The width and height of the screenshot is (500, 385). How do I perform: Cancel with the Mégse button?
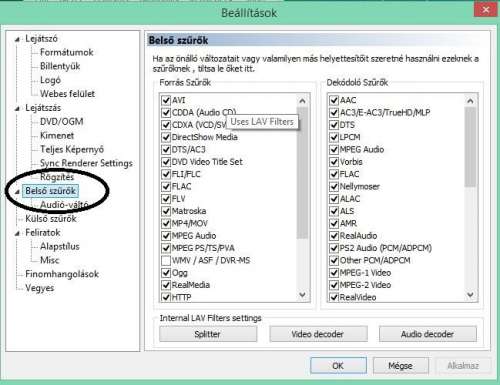[401, 366]
